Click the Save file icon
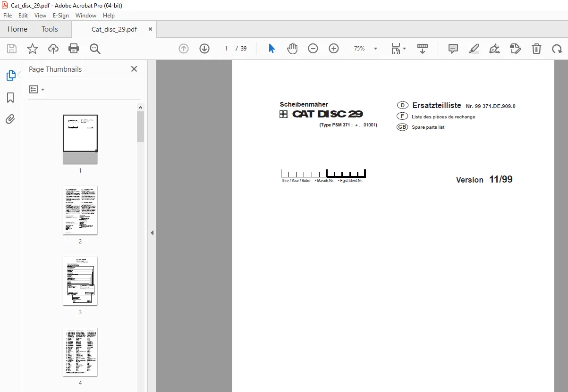This screenshot has height=392, width=568. pyautogui.click(x=12, y=49)
